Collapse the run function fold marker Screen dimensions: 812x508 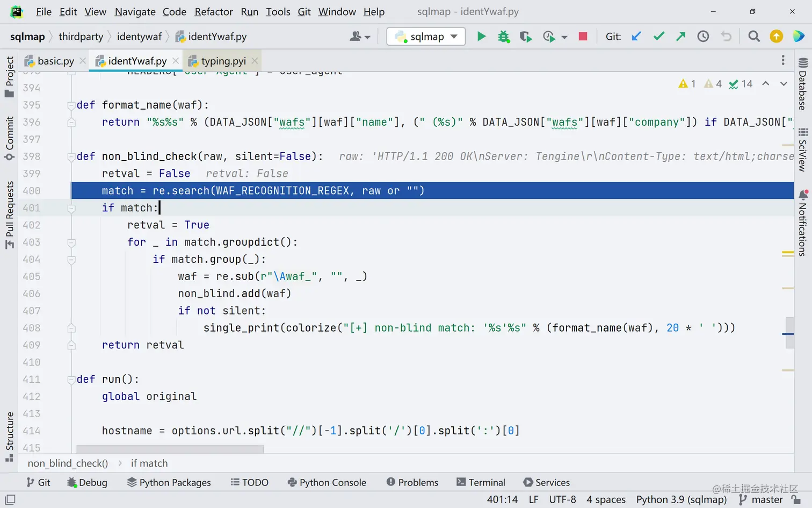click(71, 380)
